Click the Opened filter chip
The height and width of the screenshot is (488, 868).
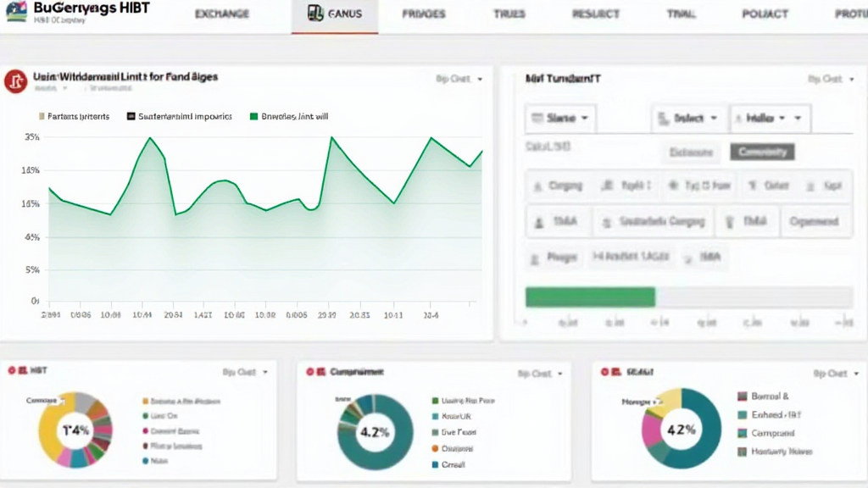click(813, 221)
